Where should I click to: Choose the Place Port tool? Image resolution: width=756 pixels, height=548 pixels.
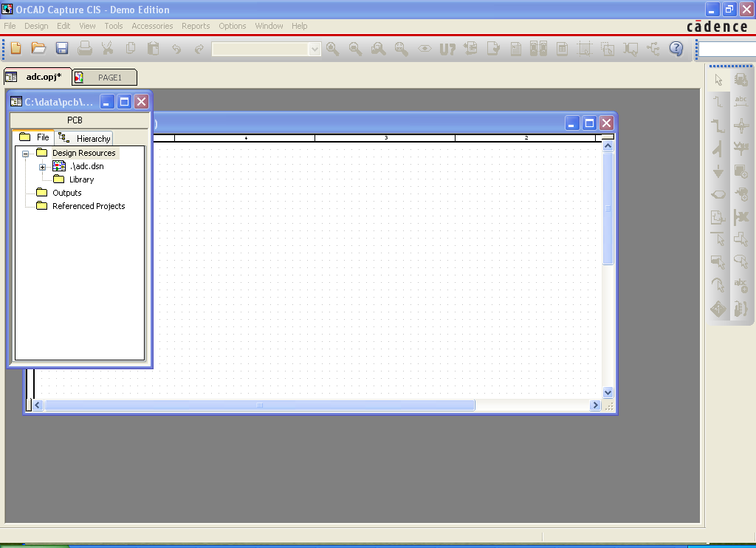pos(718,194)
